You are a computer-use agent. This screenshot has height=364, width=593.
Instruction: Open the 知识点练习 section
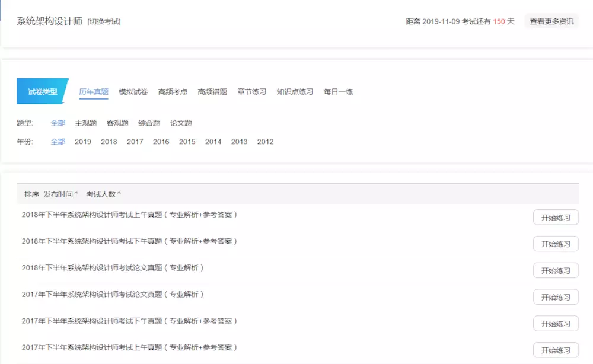coord(294,91)
